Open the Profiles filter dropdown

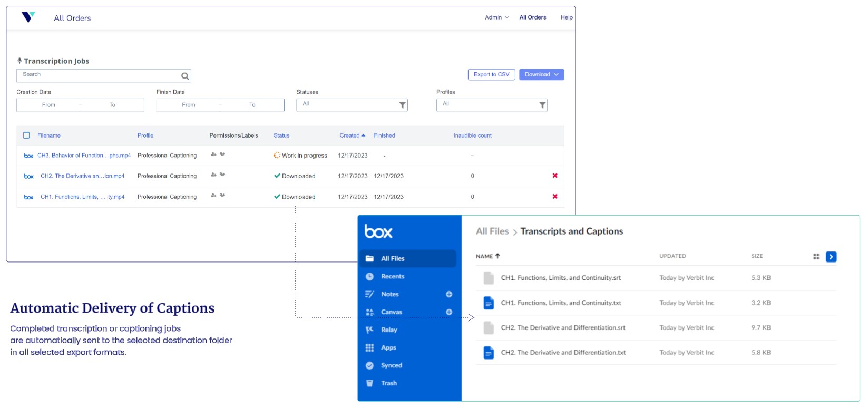click(491, 105)
